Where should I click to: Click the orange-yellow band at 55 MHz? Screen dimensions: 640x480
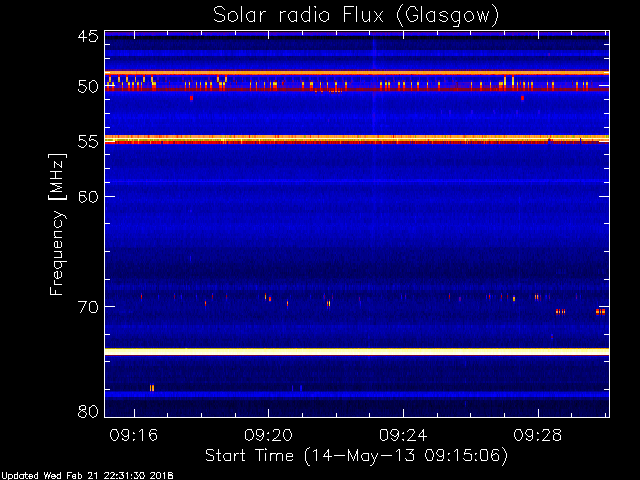coord(357,139)
